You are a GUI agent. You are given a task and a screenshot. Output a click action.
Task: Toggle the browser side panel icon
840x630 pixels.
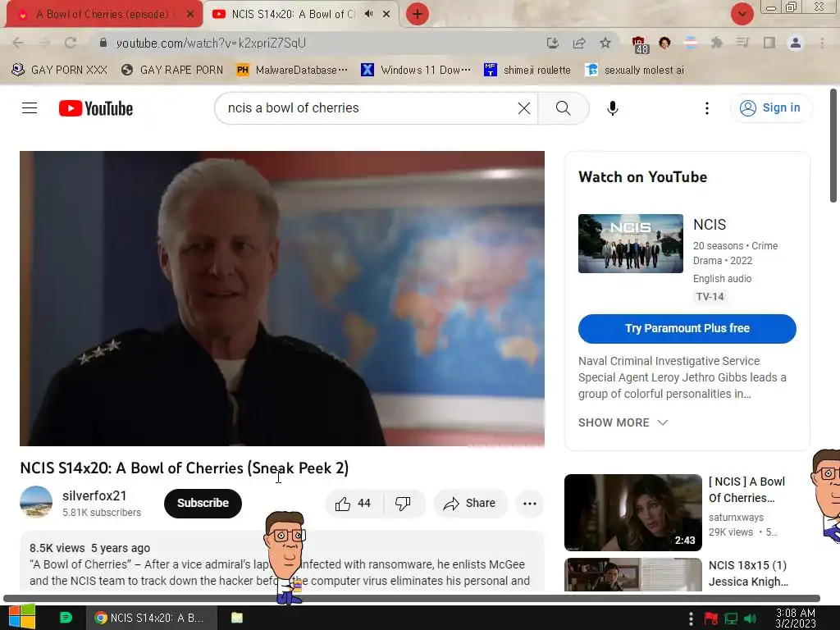[769, 43]
